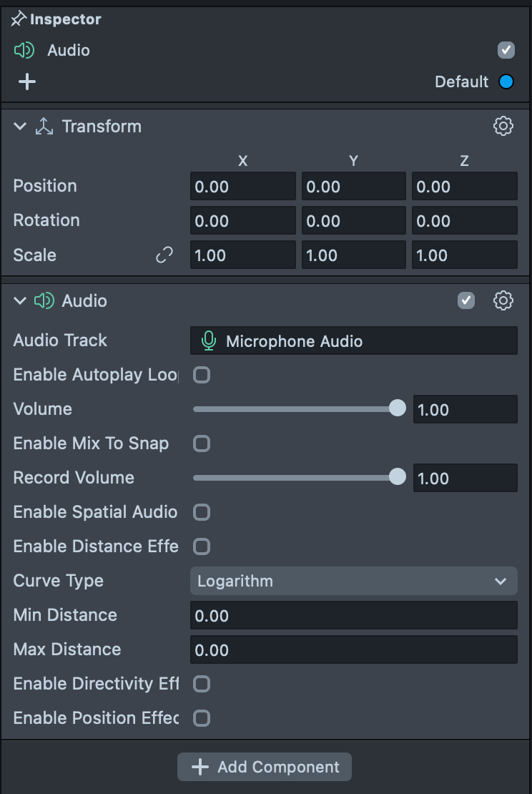
Task: Uncheck the Audio component enabled checkbox
Action: (466, 301)
